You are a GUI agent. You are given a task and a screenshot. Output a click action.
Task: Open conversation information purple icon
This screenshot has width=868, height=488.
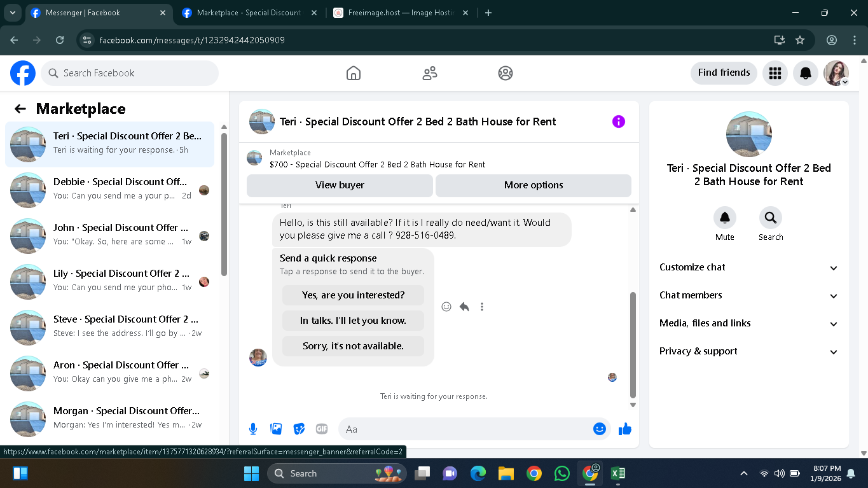click(619, 122)
